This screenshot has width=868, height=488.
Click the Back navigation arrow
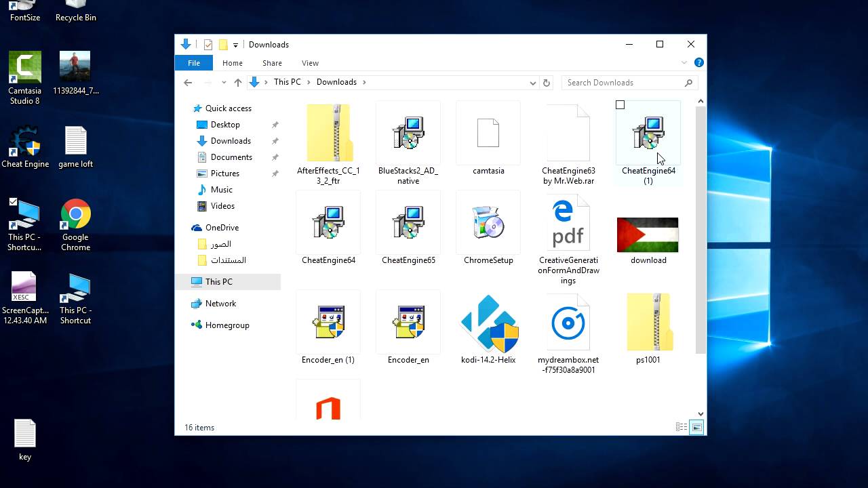tap(188, 83)
